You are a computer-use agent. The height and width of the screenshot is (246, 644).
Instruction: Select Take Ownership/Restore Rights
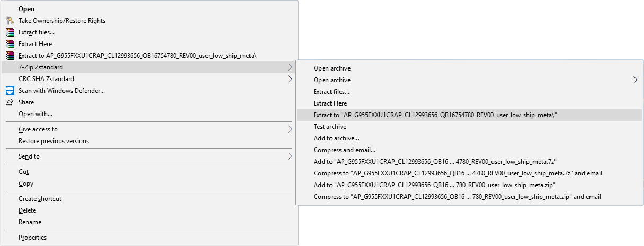coord(149,21)
